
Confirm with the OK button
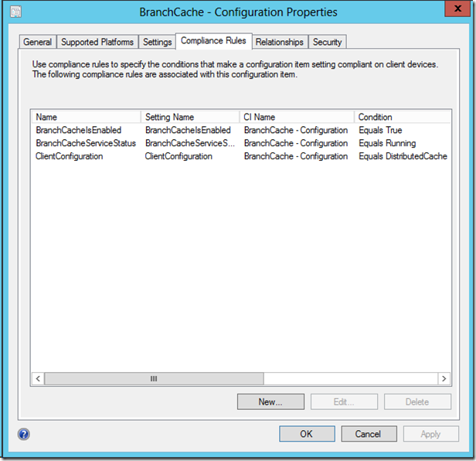307,434
